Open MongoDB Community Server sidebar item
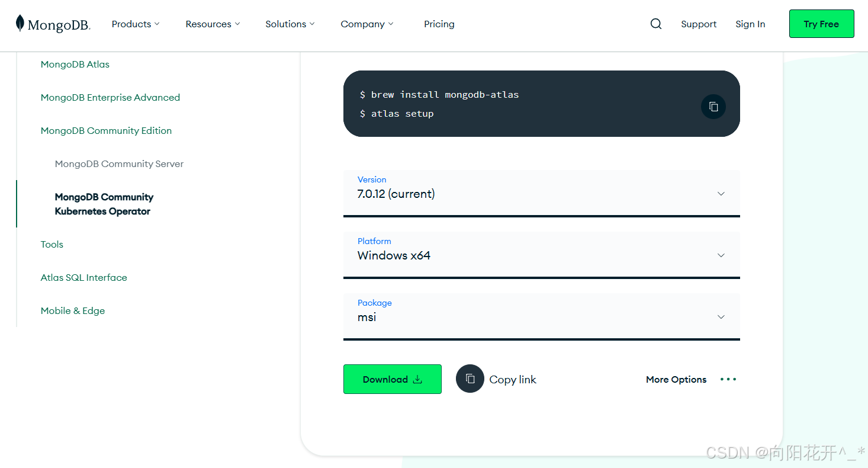868x468 pixels. click(x=119, y=164)
